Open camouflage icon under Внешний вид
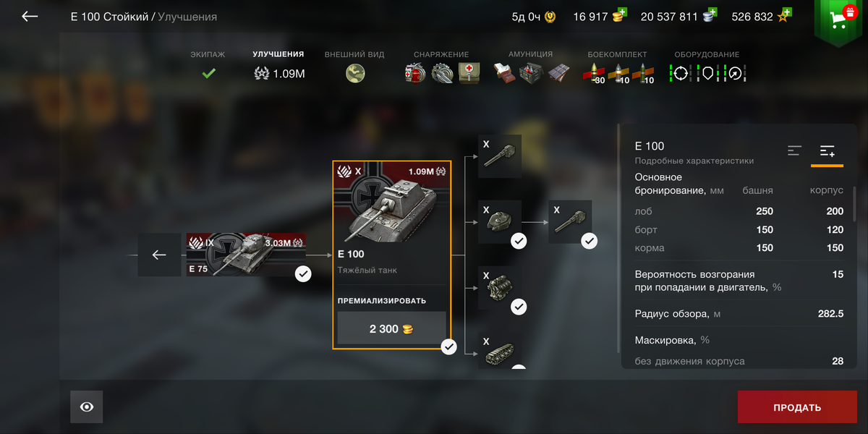This screenshot has width=868, height=434. [355, 73]
